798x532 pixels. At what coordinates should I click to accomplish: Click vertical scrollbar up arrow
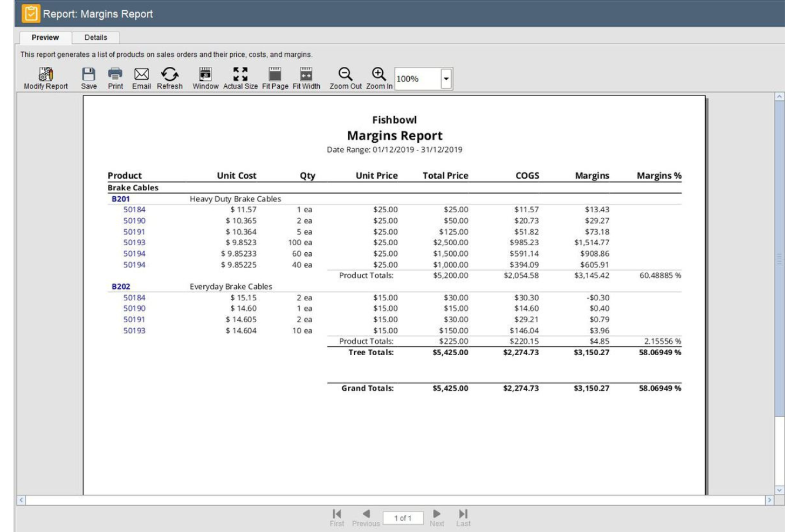tap(780, 96)
